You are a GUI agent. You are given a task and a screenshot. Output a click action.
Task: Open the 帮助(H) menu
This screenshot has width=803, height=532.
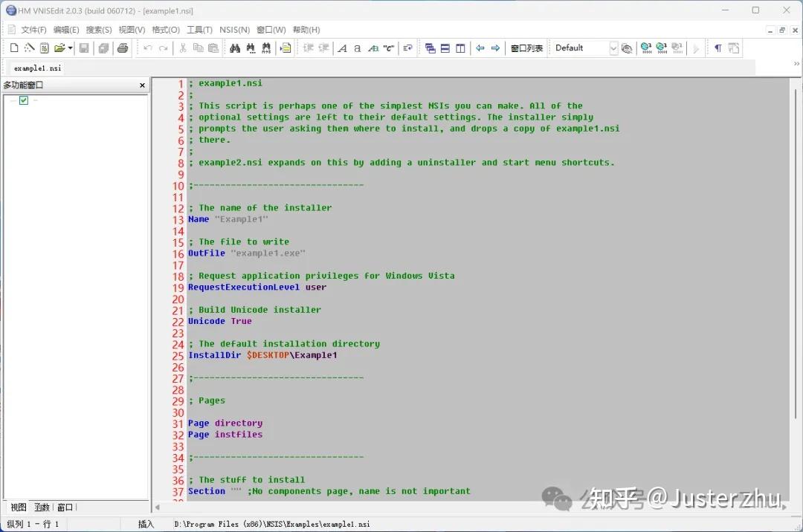tap(306, 30)
